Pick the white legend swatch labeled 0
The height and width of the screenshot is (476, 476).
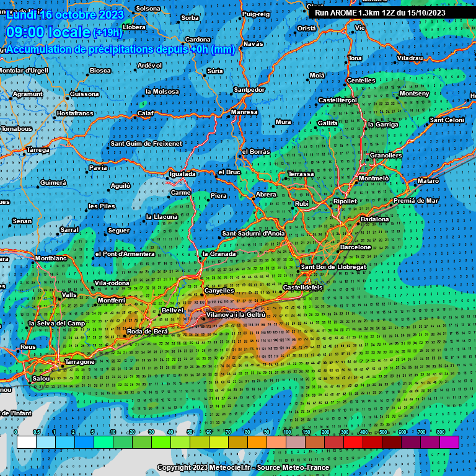pyautogui.click(x=27, y=442)
